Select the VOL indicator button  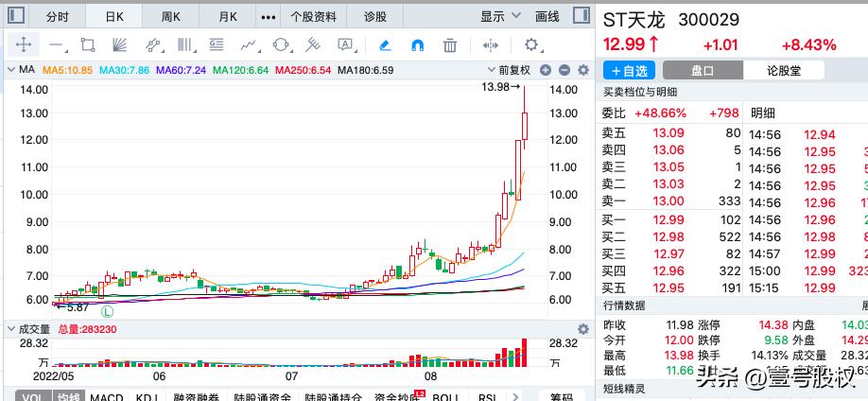tap(33, 396)
